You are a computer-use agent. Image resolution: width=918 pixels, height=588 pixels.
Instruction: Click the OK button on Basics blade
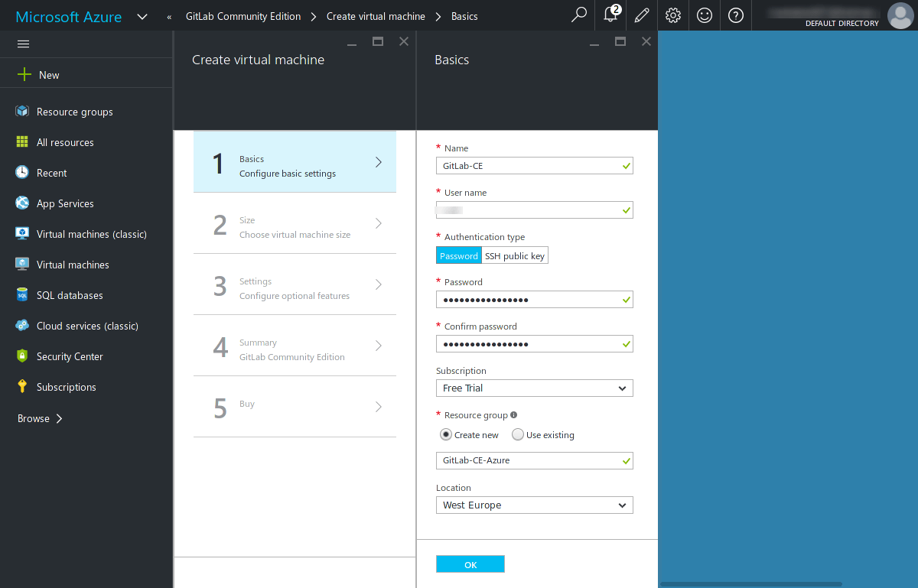tap(470, 564)
